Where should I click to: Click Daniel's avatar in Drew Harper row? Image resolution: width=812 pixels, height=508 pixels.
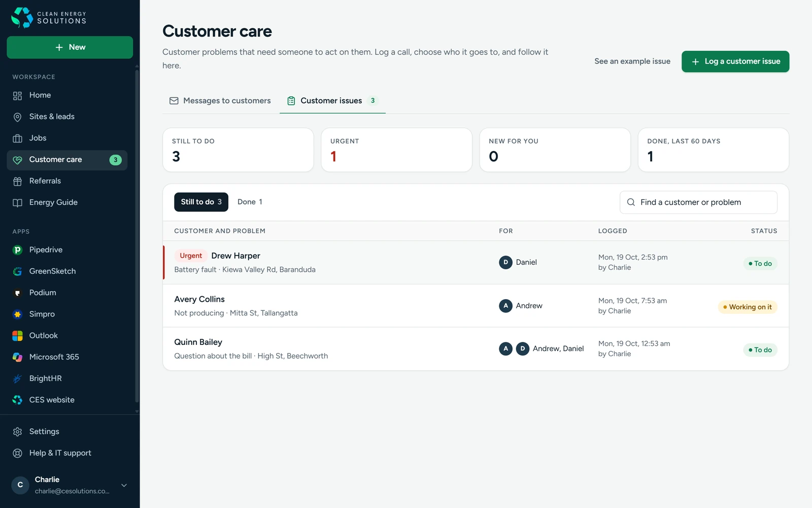pyautogui.click(x=505, y=262)
